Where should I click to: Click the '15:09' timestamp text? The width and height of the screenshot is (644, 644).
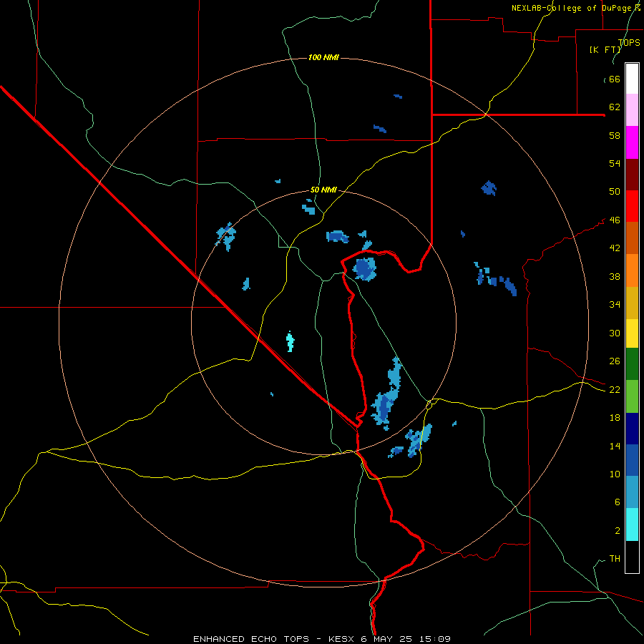[x=435, y=639]
